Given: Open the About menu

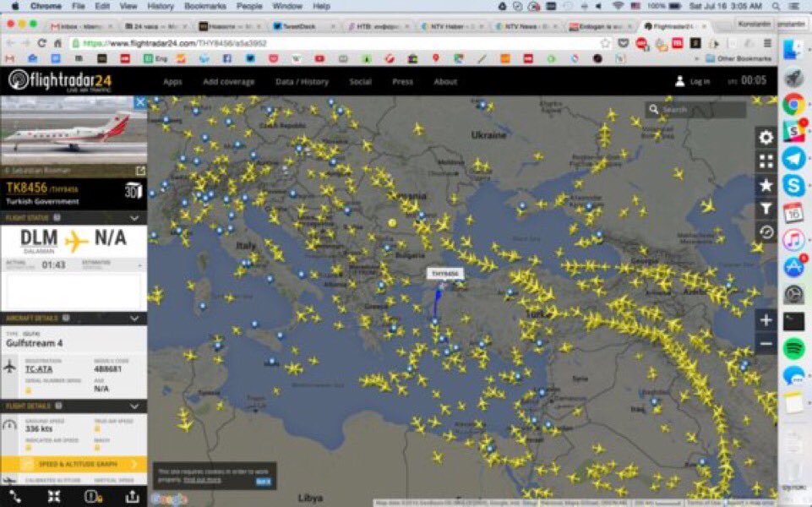Looking at the screenshot, I should [x=445, y=81].
